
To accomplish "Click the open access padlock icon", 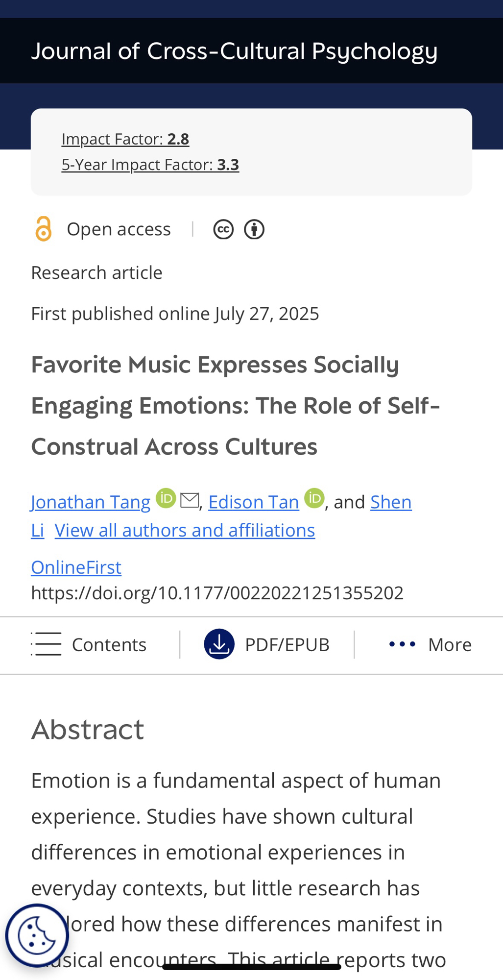I will pos(44,229).
